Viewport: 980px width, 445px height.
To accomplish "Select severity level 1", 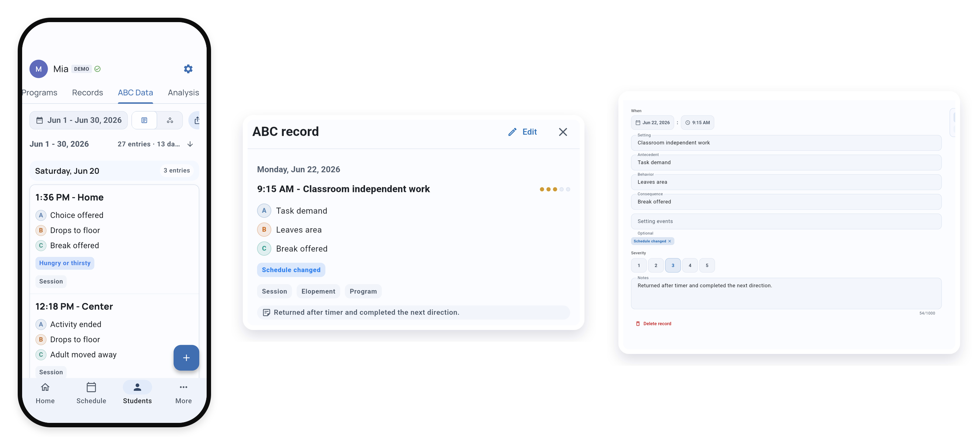I will (639, 265).
